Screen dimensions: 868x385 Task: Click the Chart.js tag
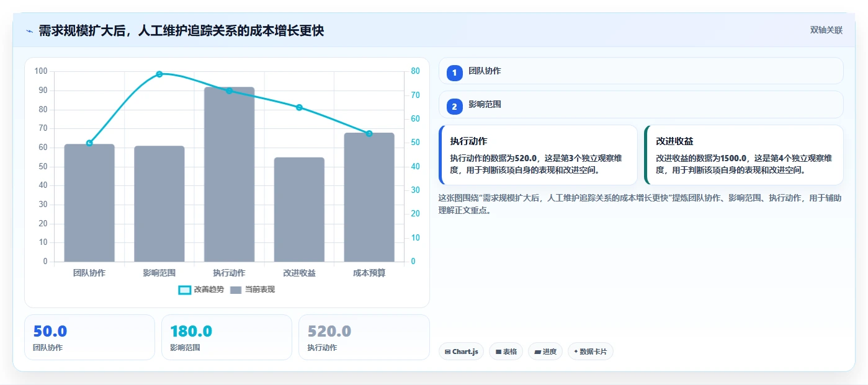coord(461,352)
